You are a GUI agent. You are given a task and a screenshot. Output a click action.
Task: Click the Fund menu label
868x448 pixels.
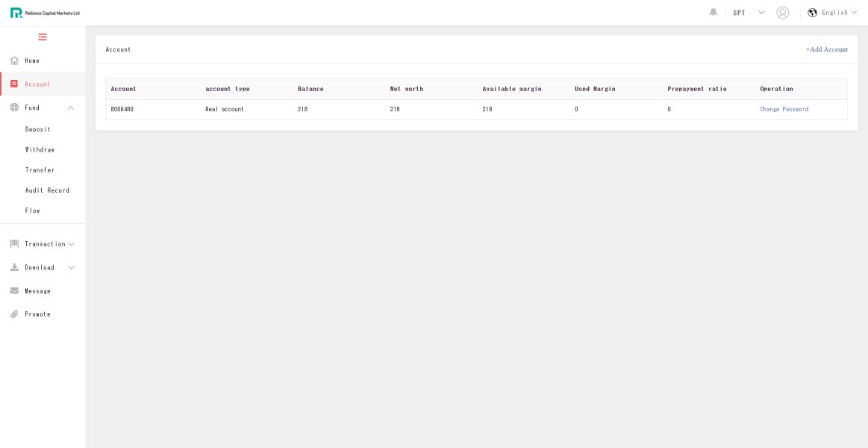point(32,108)
